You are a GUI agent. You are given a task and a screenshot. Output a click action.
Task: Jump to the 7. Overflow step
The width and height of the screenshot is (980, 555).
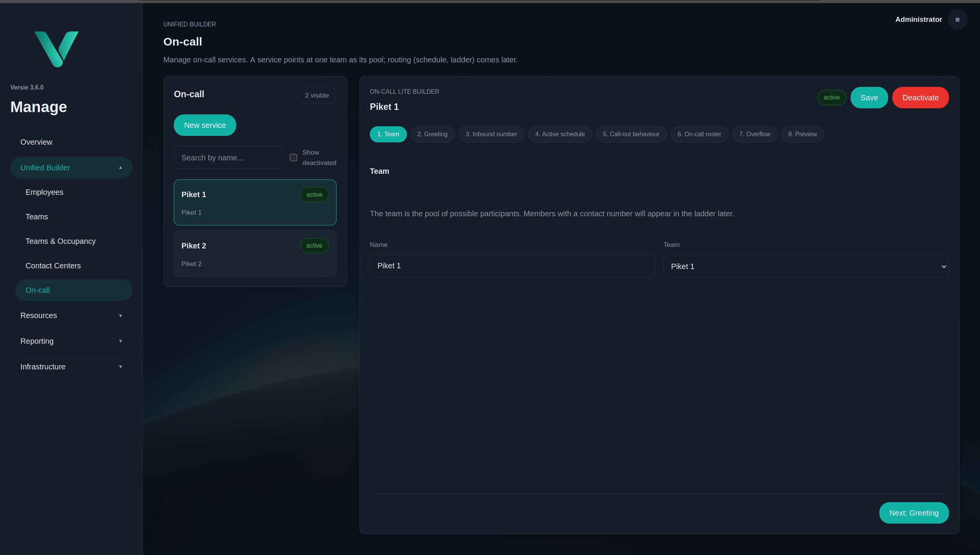point(755,134)
